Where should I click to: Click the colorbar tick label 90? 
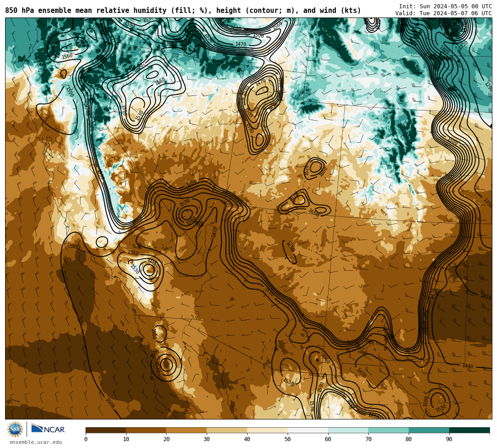tap(449, 439)
